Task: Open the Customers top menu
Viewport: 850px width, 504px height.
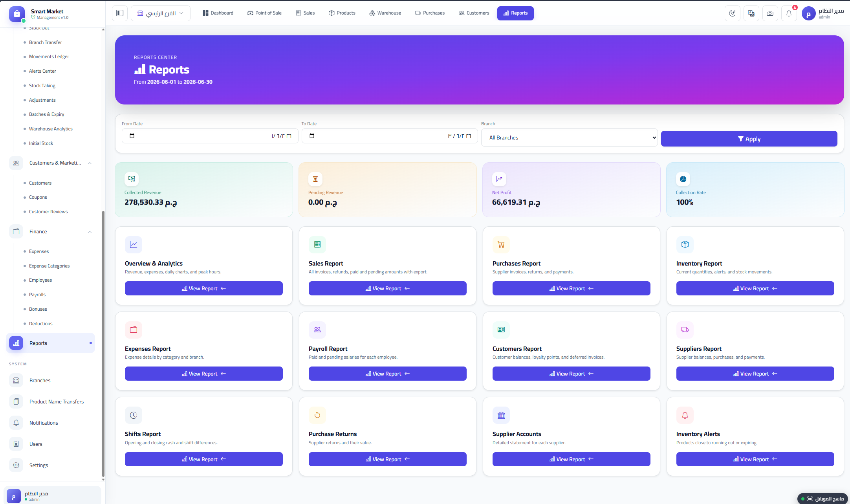Action: pos(474,13)
